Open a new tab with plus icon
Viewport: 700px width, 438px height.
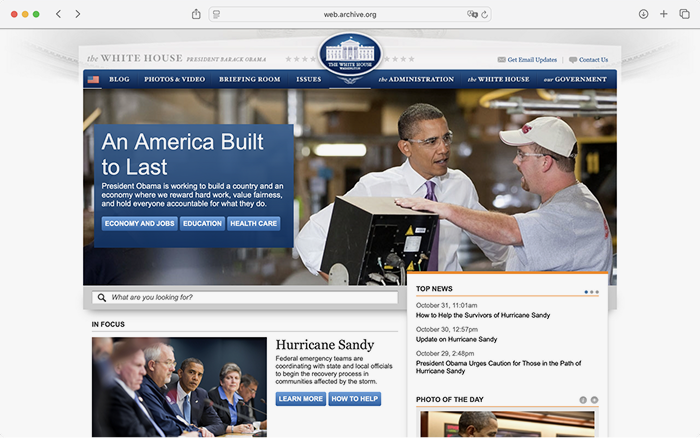tap(664, 14)
